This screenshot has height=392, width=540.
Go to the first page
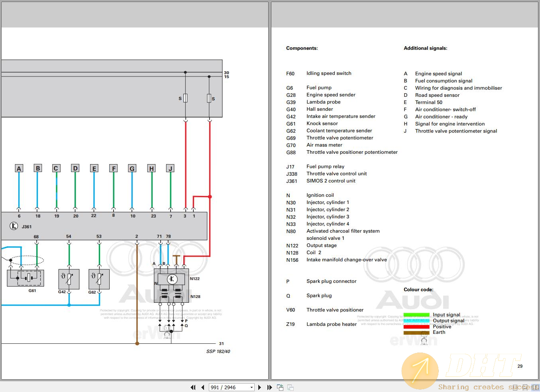point(193,387)
